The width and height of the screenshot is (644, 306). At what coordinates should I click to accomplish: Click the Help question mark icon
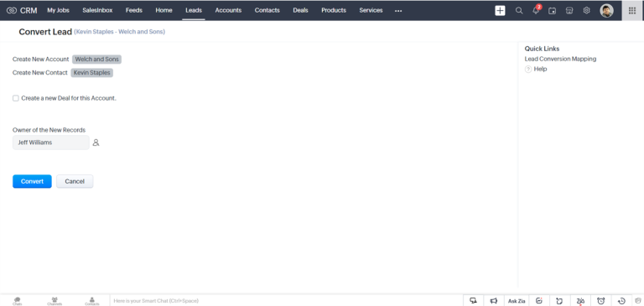528,70
